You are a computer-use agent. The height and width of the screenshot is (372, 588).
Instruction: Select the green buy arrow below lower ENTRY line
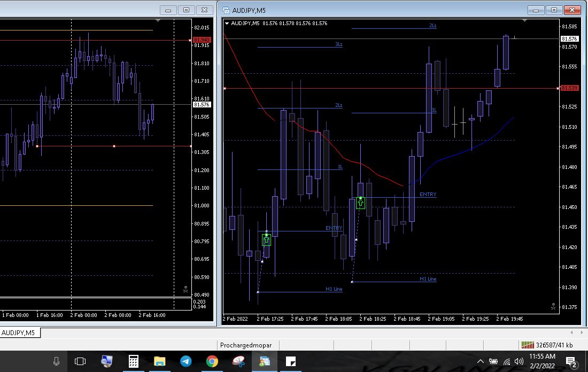(x=266, y=241)
